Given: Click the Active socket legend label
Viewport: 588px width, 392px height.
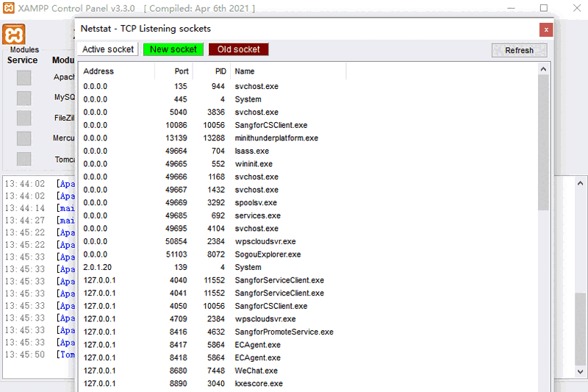Looking at the screenshot, I should (108, 49).
